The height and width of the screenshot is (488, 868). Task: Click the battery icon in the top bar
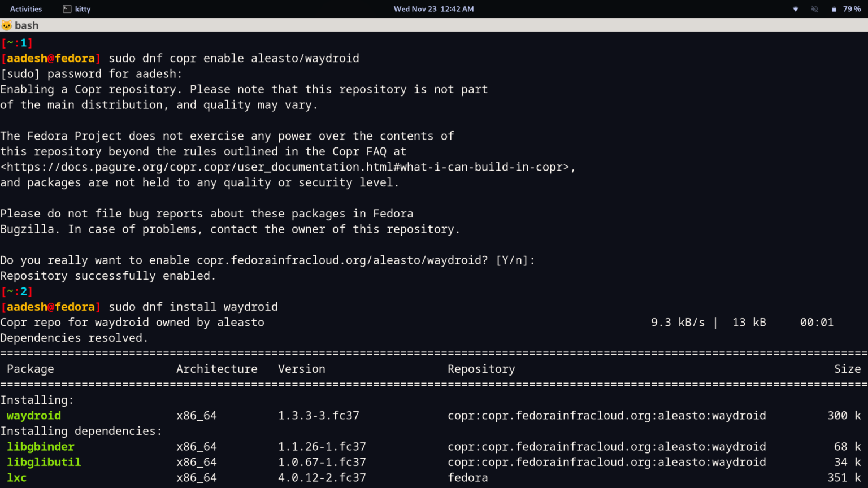[x=833, y=9]
